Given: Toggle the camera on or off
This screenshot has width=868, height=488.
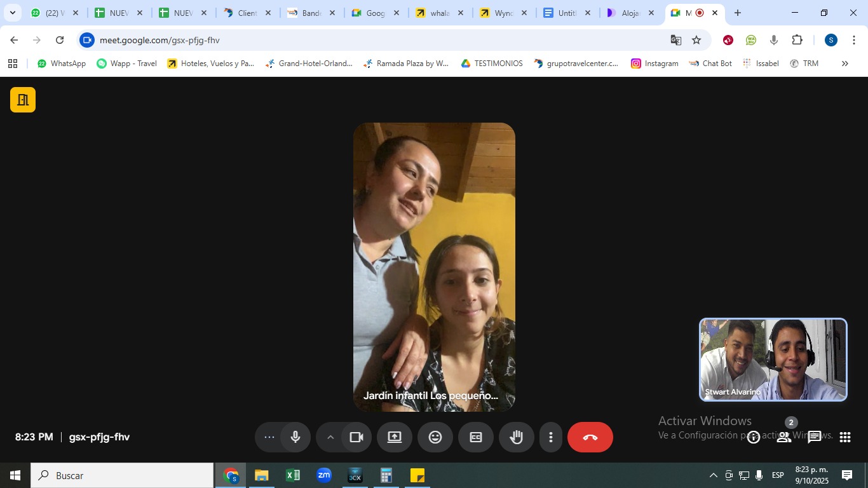Looking at the screenshot, I should click(x=356, y=437).
